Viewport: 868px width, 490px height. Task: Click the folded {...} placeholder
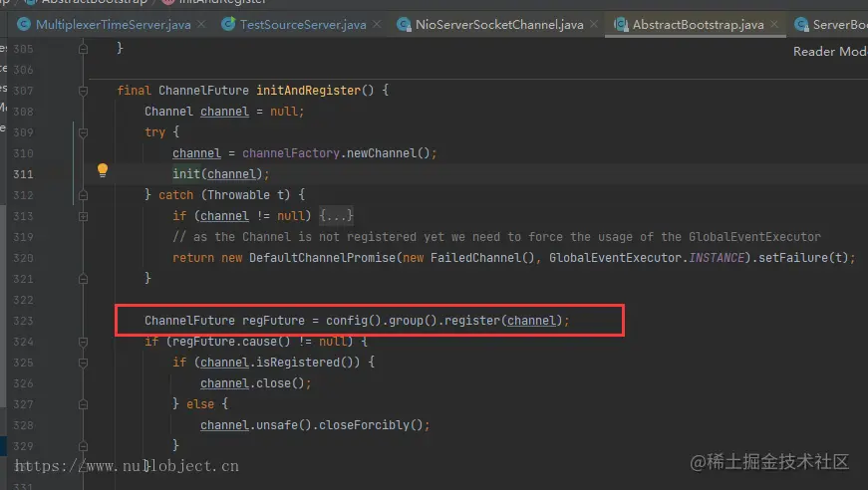(x=336, y=216)
